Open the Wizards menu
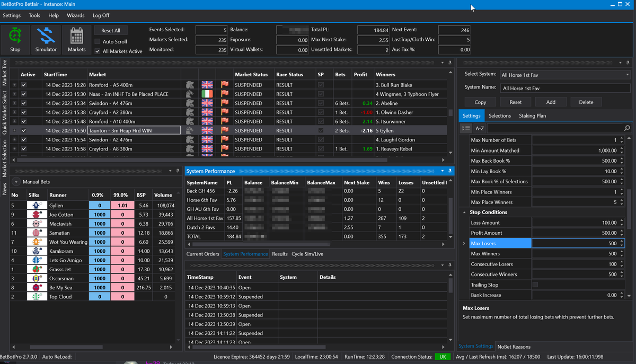 (x=76, y=15)
